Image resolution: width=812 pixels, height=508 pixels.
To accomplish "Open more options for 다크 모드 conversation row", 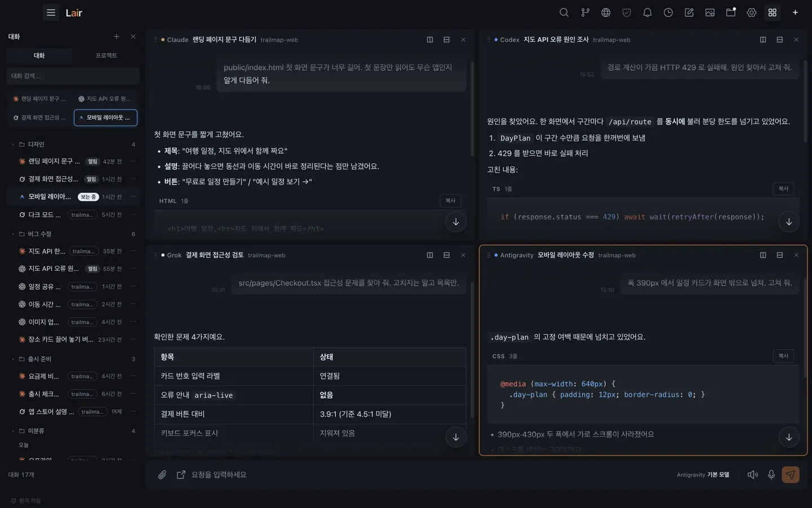I will [133, 214].
